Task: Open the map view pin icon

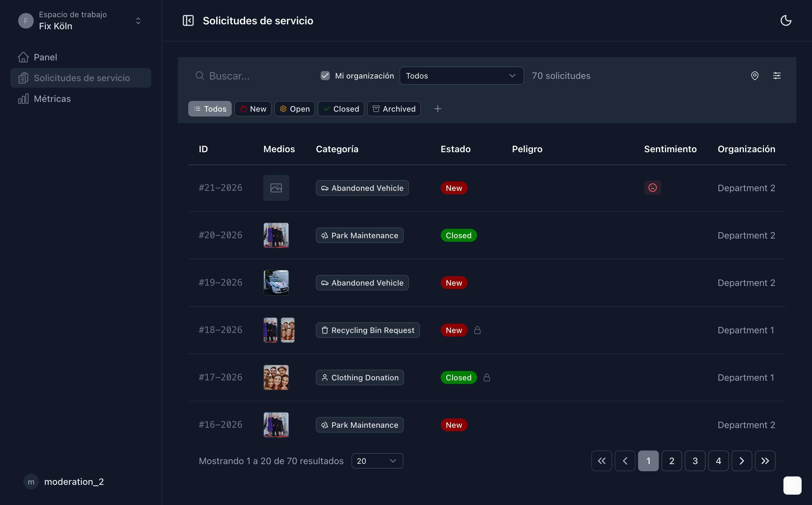Action: 755,76
